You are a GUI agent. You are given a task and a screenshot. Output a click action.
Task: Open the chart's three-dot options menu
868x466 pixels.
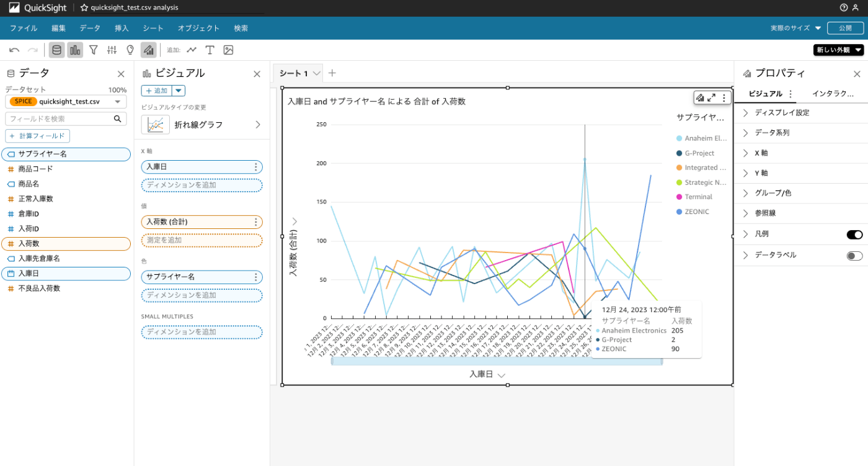(x=724, y=97)
